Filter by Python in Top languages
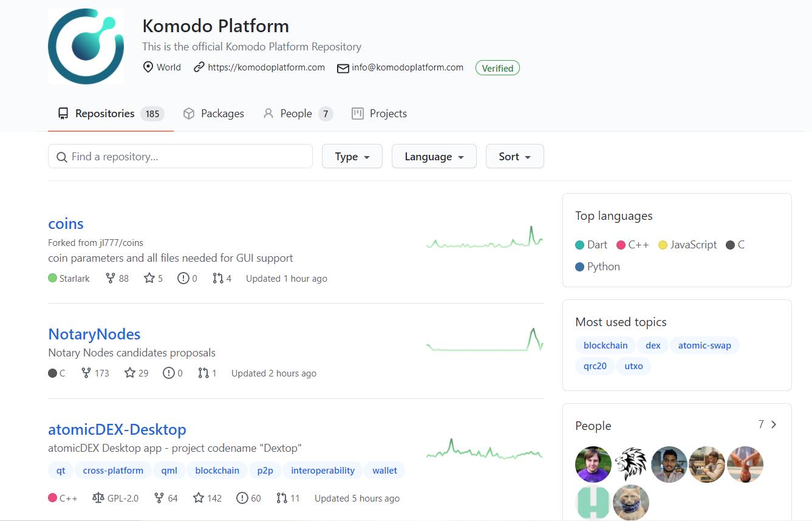The width and height of the screenshot is (812, 521). [598, 267]
